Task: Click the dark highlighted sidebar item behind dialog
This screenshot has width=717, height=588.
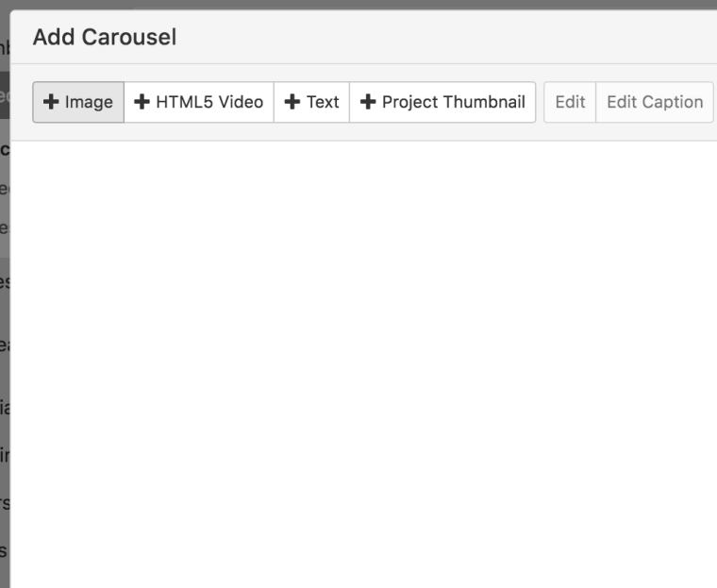Action: tap(4, 95)
